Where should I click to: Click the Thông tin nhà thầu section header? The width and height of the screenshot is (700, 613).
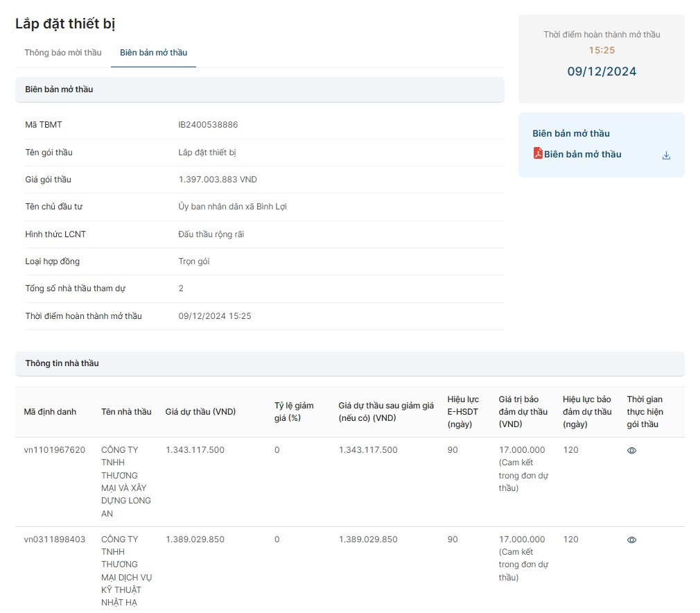tap(62, 363)
